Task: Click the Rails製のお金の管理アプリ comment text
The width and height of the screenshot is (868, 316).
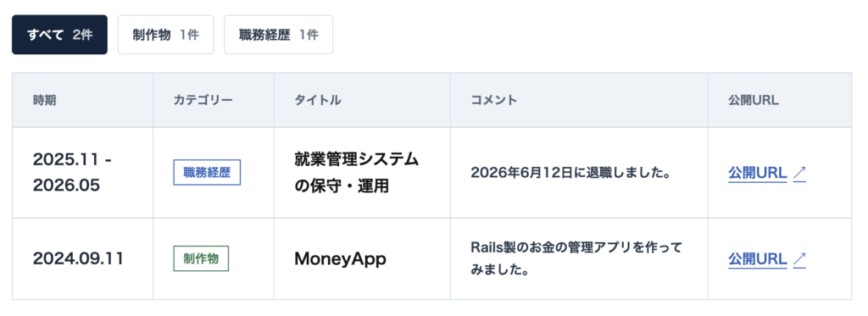Action: tap(576, 258)
